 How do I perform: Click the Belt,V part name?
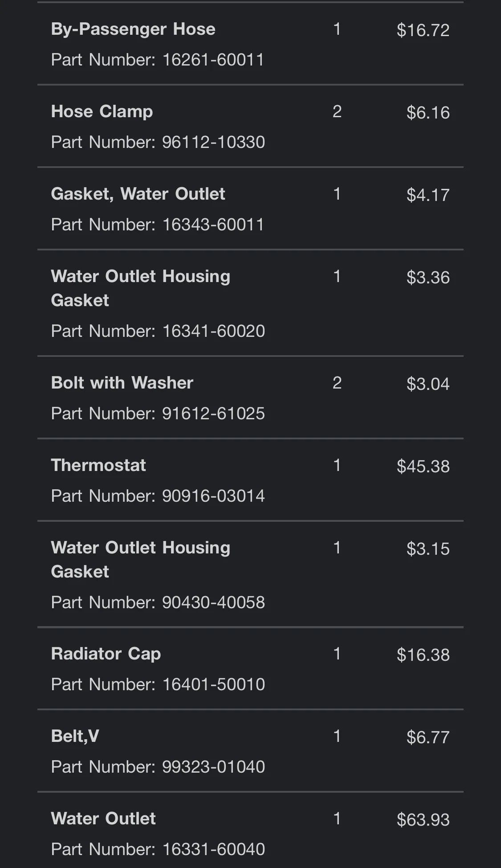75,736
